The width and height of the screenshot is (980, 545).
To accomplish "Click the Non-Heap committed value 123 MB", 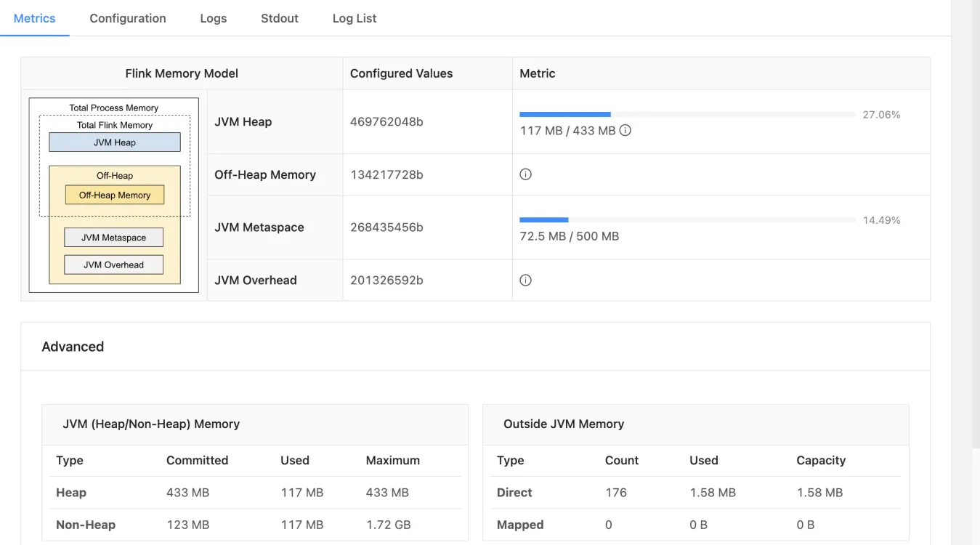I will click(x=187, y=524).
